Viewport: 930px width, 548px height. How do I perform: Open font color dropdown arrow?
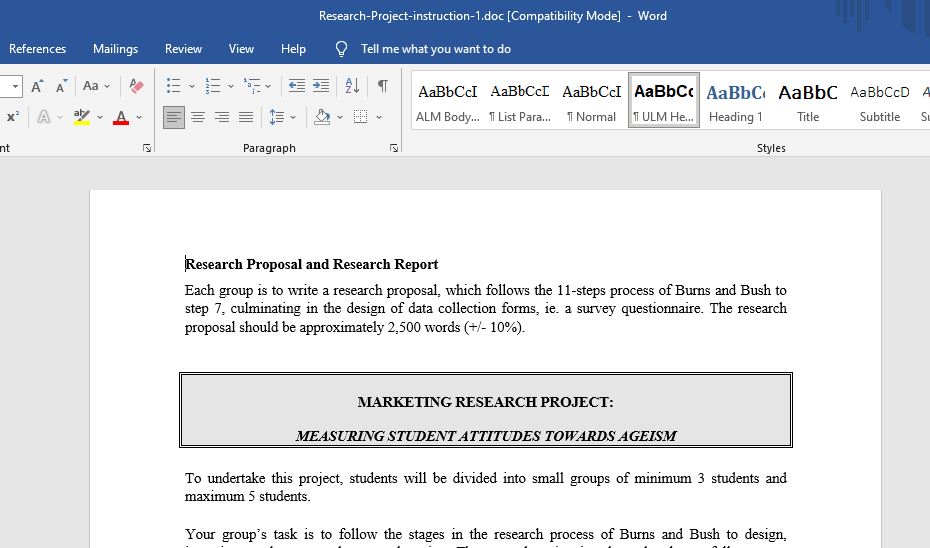[x=139, y=117]
